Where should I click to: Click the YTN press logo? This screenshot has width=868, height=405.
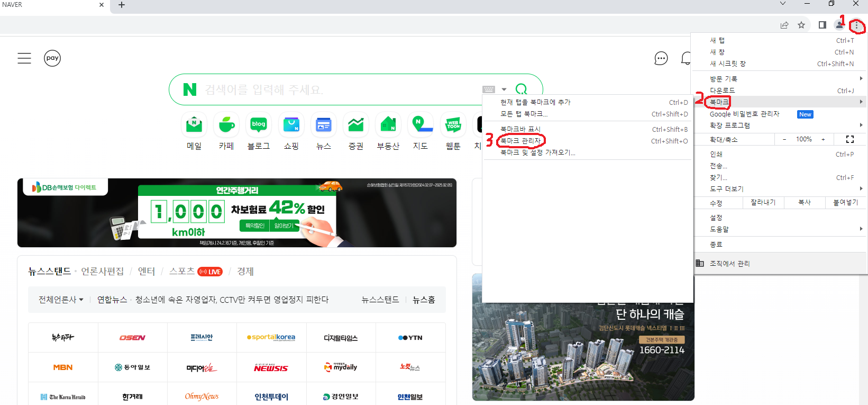(x=410, y=338)
